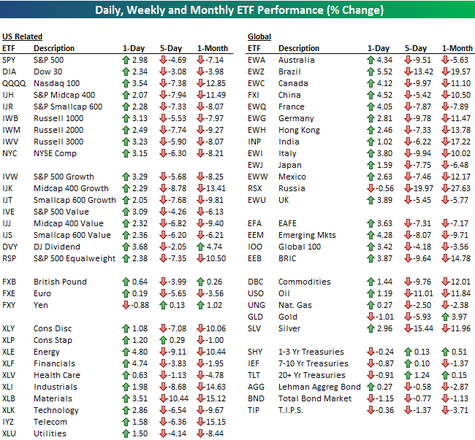Click the 'NYSE Comp' description cell
This screenshot has width=475, height=440.
(55, 153)
